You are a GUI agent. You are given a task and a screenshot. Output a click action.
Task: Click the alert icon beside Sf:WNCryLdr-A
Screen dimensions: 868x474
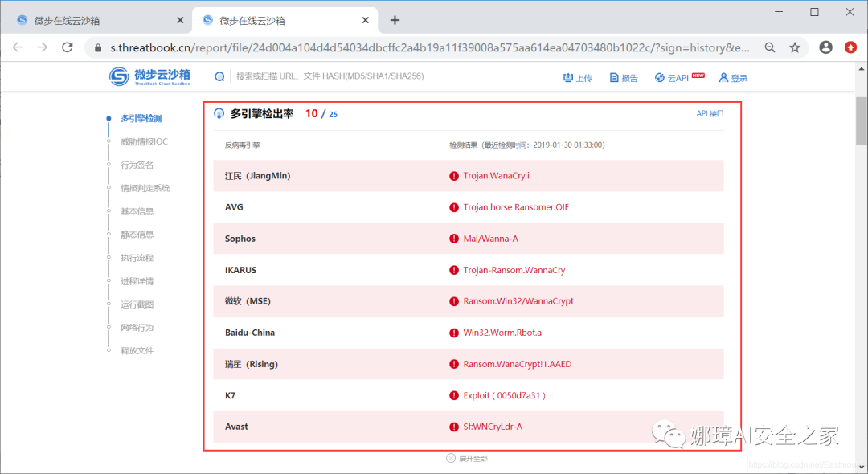454,427
